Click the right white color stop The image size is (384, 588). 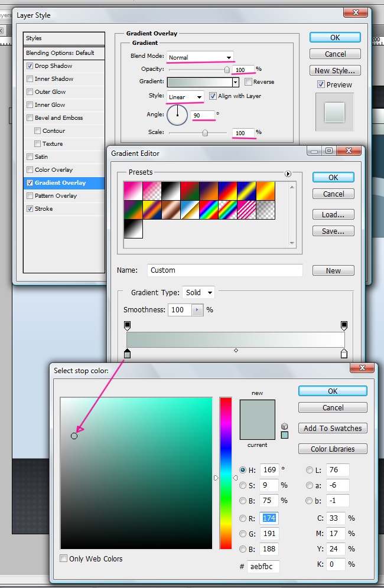(344, 354)
